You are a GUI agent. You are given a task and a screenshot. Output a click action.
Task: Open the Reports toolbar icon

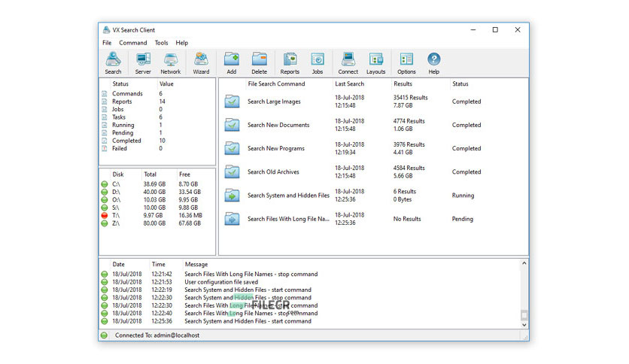290,63
